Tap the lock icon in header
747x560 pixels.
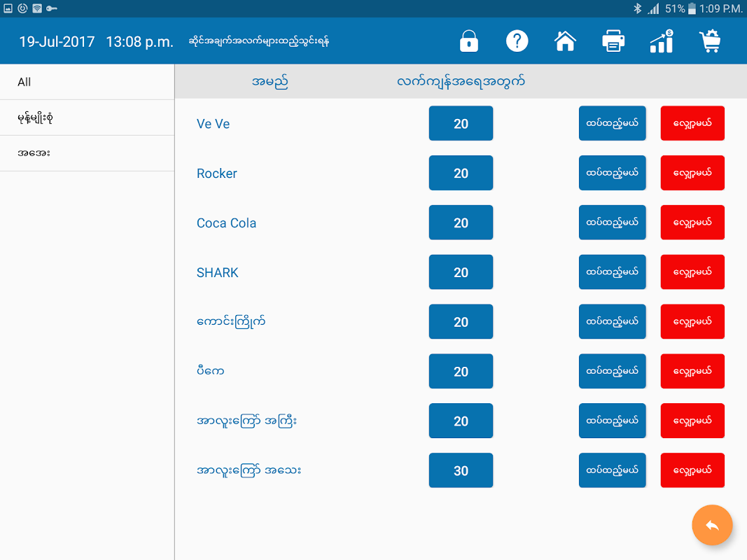point(469,41)
